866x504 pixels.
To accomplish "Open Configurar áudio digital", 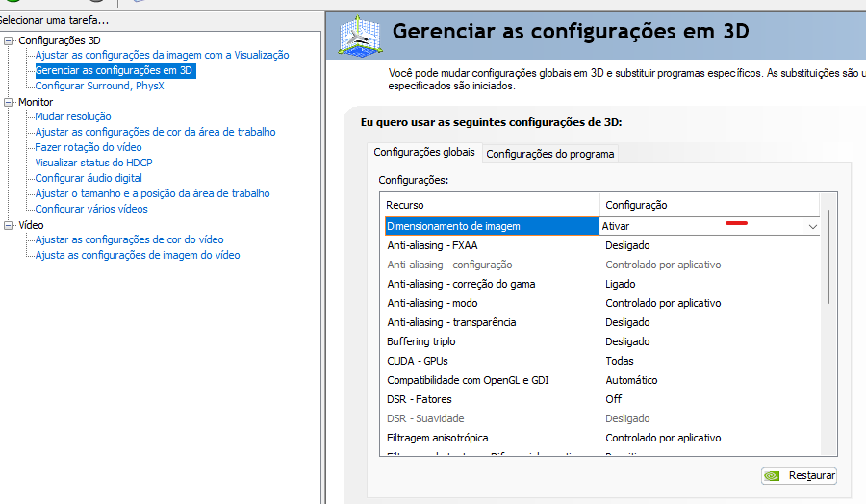I will pyautogui.click(x=89, y=178).
